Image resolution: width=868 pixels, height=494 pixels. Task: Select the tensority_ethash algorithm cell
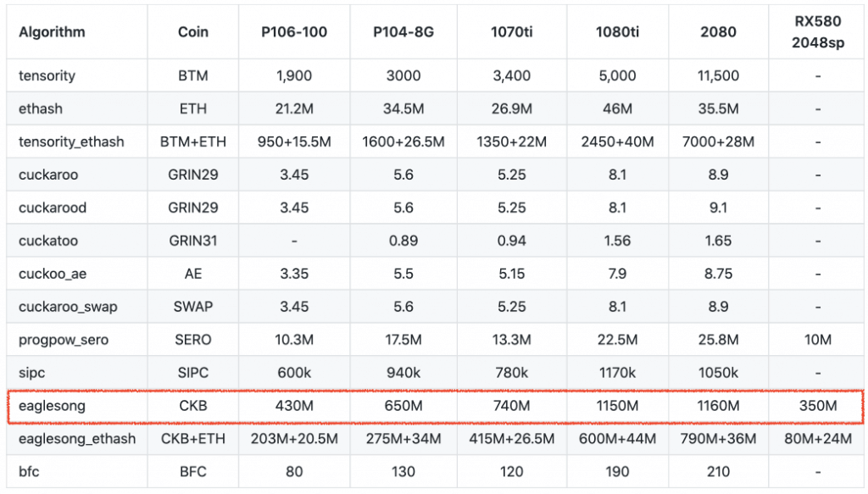(71, 142)
